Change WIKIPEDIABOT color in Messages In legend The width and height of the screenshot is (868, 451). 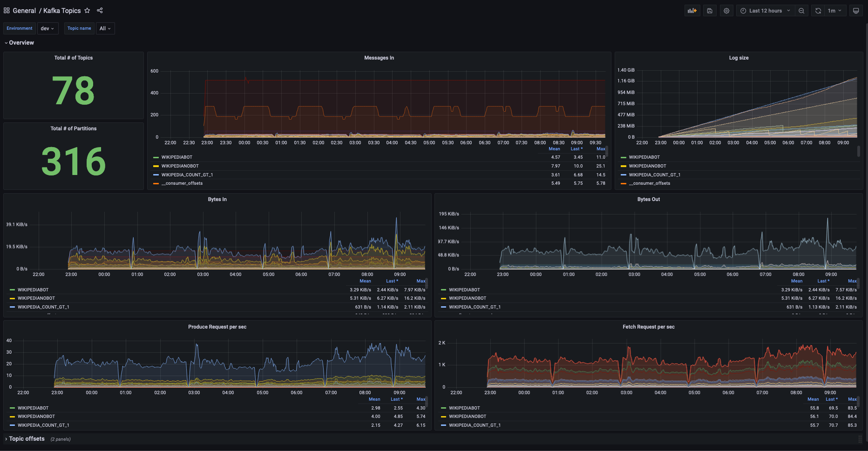[x=156, y=157]
